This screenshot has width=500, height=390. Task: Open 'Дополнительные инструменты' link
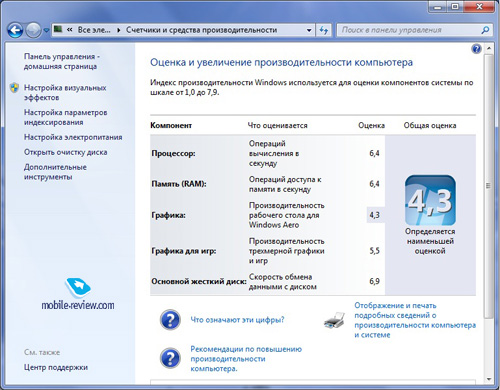click(x=55, y=172)
